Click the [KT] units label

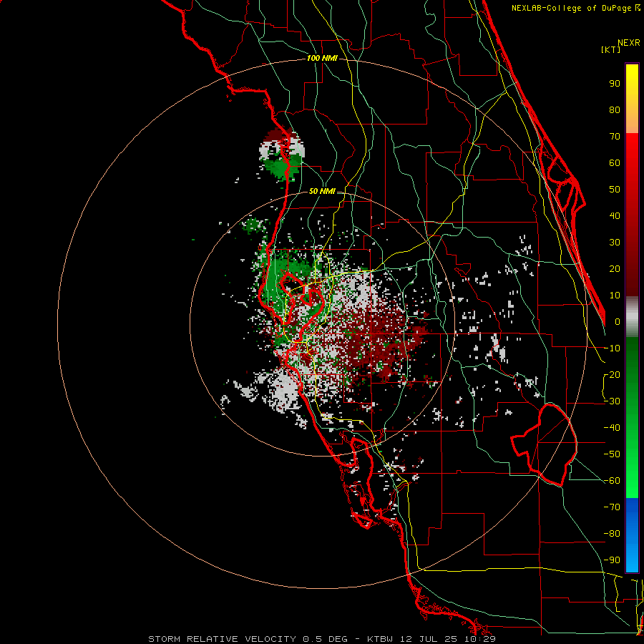tap(610, 49)
